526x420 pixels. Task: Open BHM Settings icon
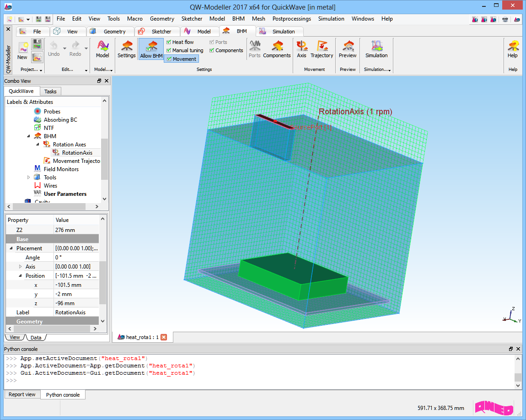127,46
